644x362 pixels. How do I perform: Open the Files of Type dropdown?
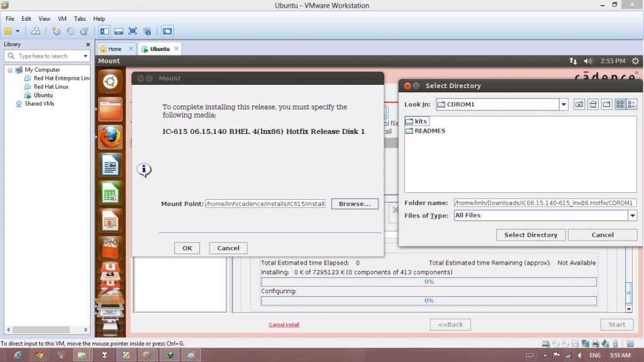pyautogui.click(x=633, y=215)
